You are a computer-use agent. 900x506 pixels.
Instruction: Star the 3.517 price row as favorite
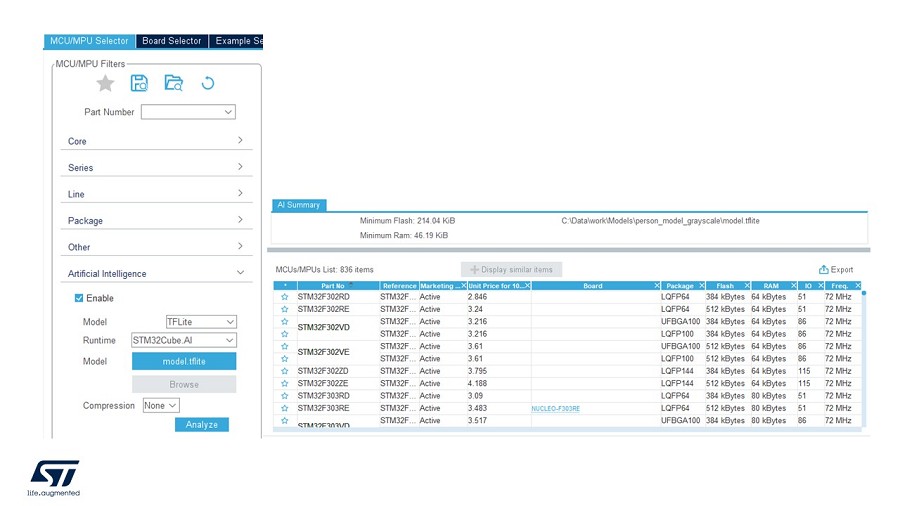(285, 421)
